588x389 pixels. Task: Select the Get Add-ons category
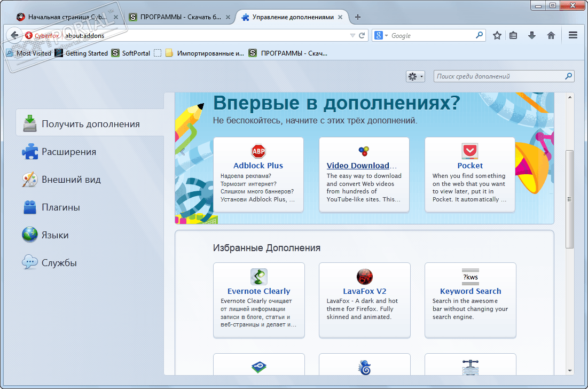click(x=90, y=124)
